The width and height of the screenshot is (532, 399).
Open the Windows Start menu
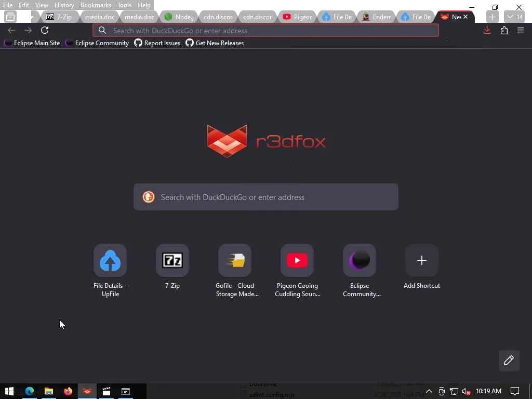point(9,391)
